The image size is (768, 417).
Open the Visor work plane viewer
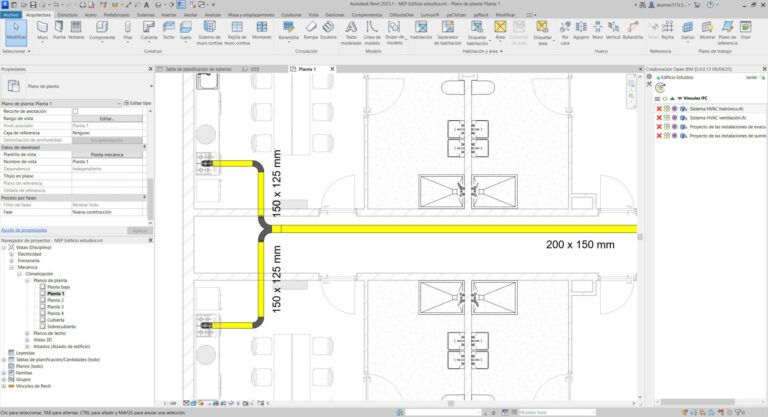pyautogui.click(x=745, y=30)
